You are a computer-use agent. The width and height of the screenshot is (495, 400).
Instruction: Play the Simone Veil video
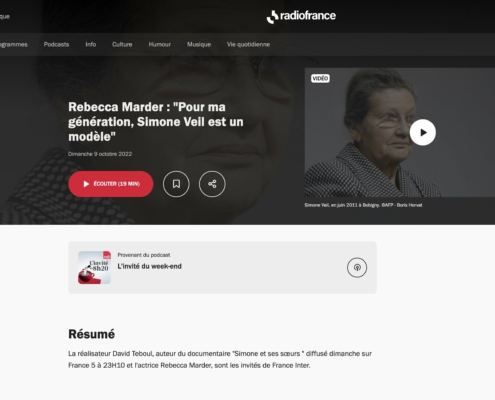(x=423, y=133)
